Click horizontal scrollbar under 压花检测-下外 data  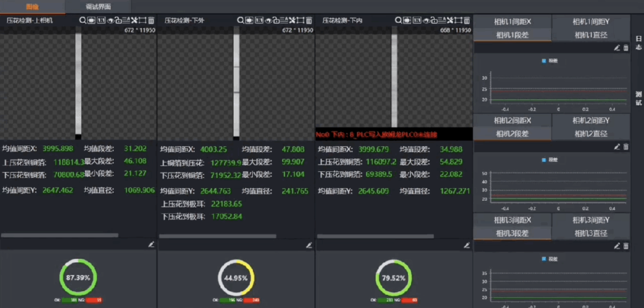pyautogui.click(x=218, y=236)
